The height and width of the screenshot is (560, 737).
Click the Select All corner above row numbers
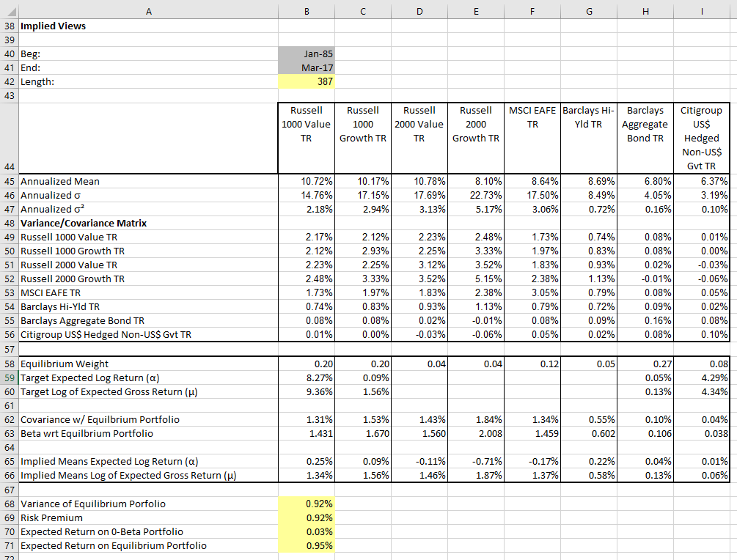tap(8, 11)
